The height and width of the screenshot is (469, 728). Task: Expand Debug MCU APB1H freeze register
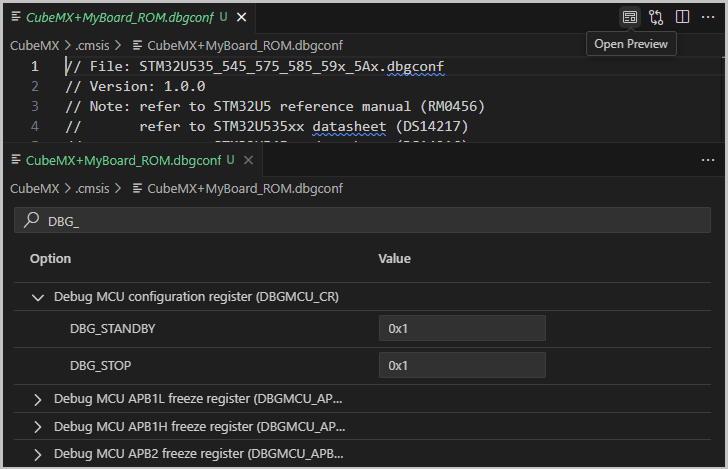(38, 427)
